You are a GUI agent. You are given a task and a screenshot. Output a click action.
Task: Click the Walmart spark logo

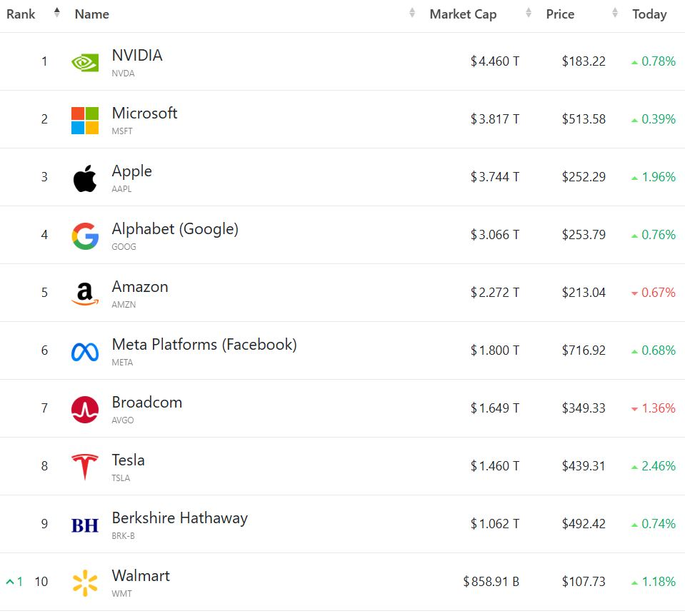tap(85, 582)
